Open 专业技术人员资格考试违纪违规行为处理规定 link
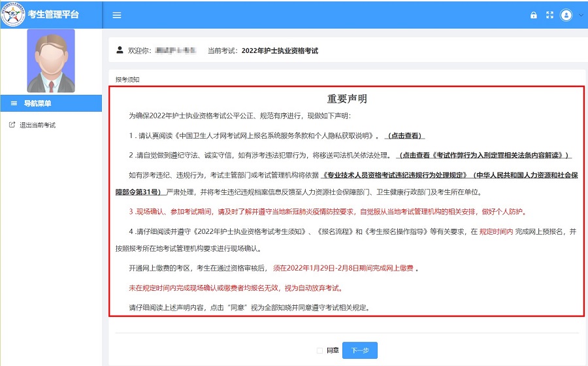This screenshot has width=588, height=366. pyautogui.click(x=395, y=175)
